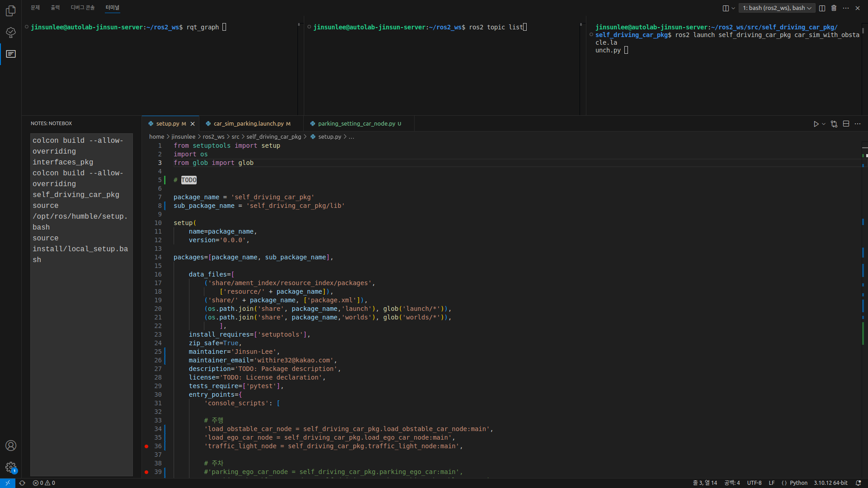Click the sync changes icon in status bar
The width and height of the screenshot is (868, 488).
point(22,483)
